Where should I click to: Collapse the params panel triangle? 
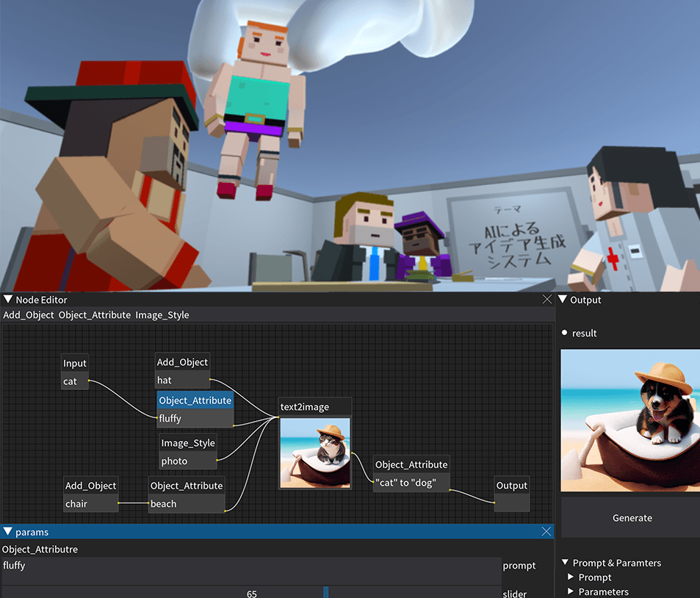[x=8, y=531]
